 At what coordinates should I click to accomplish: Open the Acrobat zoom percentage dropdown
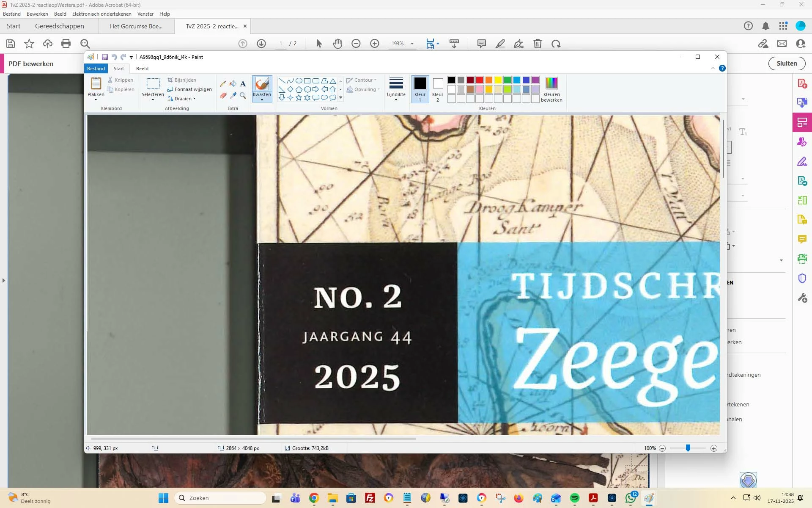(412, 44)
